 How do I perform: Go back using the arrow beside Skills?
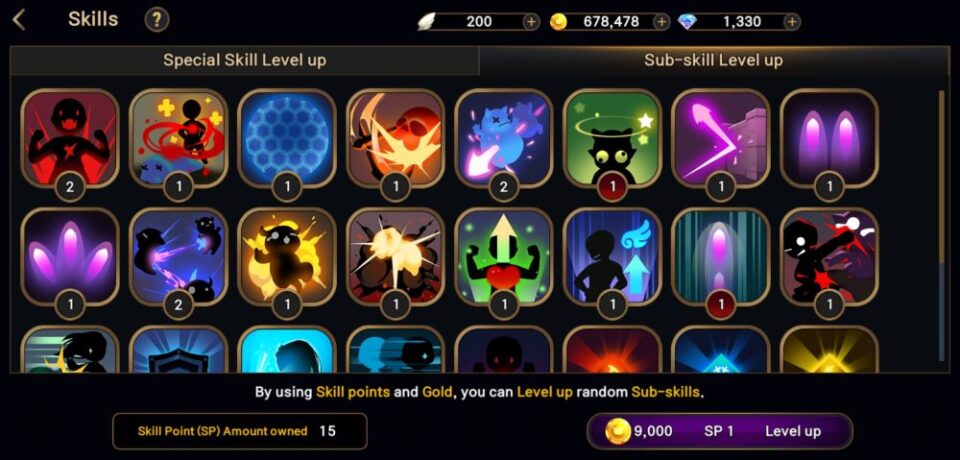coord(19,20)
